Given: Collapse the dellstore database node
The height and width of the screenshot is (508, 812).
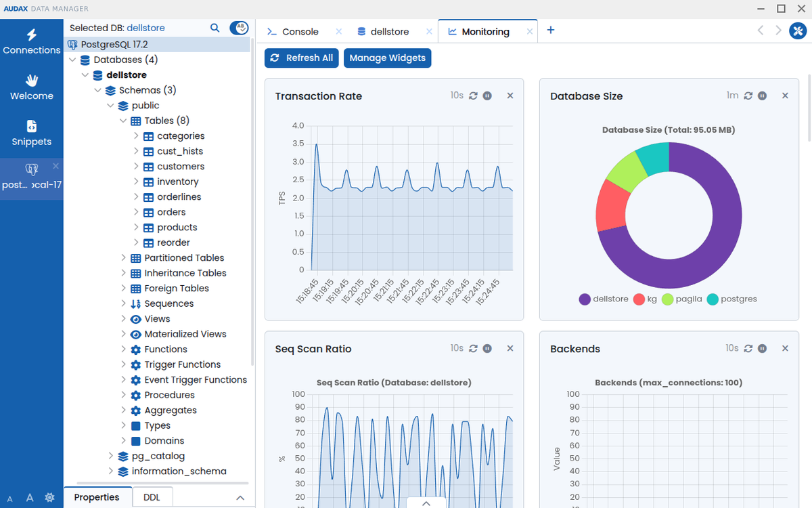Looking at the screenshot, I should coord(85,75).
